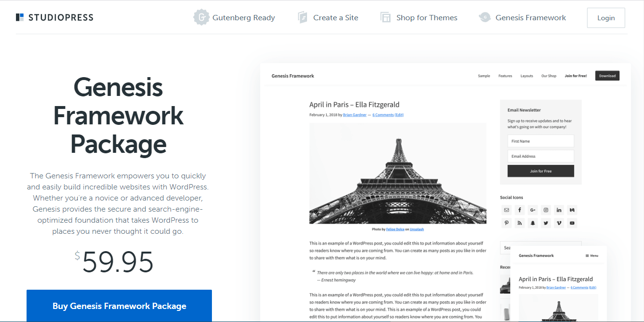Click the LinkedIn social icon
Viewport: 644px width, 322px height.
559,210
